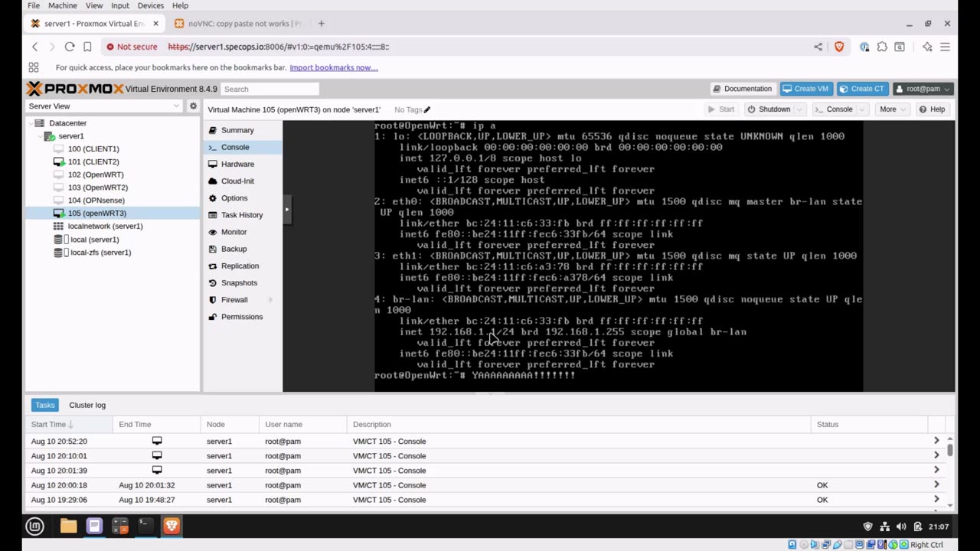This screenshot has width=980, height=551.
Task: Open the Input menu
Action: [120, 5]
